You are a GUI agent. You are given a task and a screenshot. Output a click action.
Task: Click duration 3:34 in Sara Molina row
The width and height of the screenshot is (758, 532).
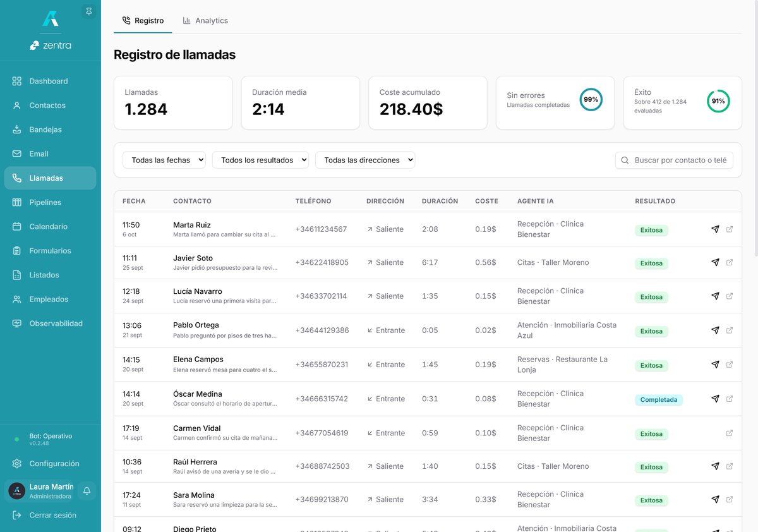430,499
